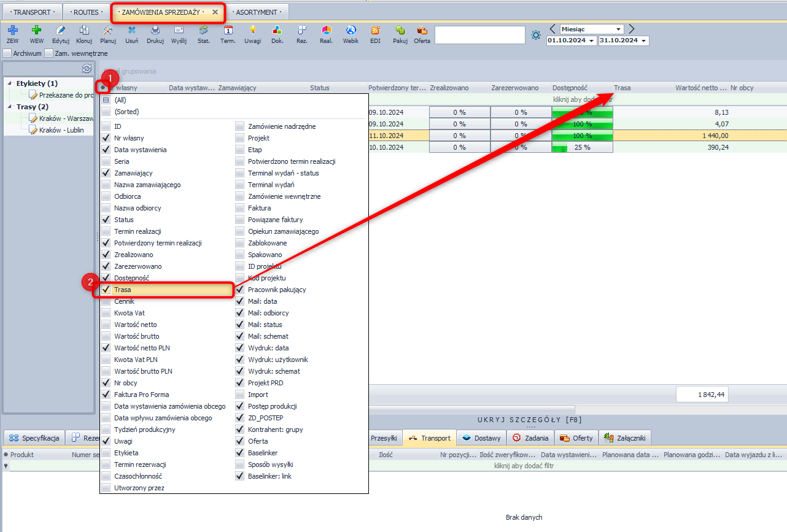Open the start date 01.10.2024 dropdown
Screen dimensions: 787x532
[591, 41]
